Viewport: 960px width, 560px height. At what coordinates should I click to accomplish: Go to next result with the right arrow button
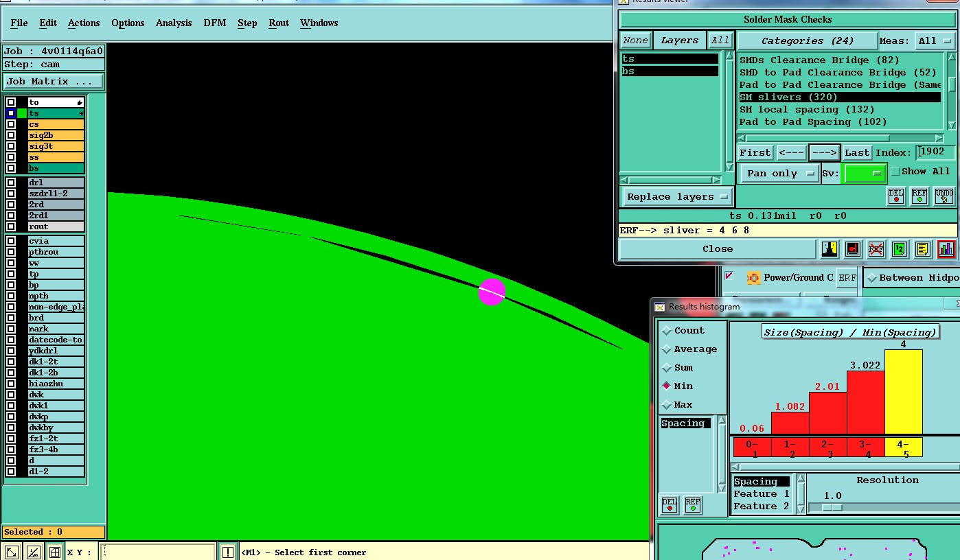(x=824, y=153)
